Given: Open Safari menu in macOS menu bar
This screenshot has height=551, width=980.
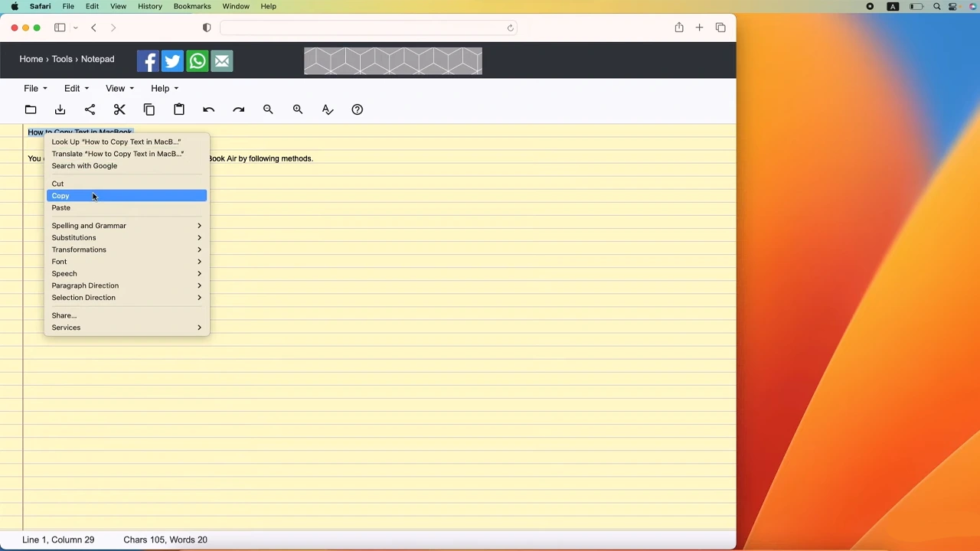Looking at the screenshot, I should [x=40, y=6].
